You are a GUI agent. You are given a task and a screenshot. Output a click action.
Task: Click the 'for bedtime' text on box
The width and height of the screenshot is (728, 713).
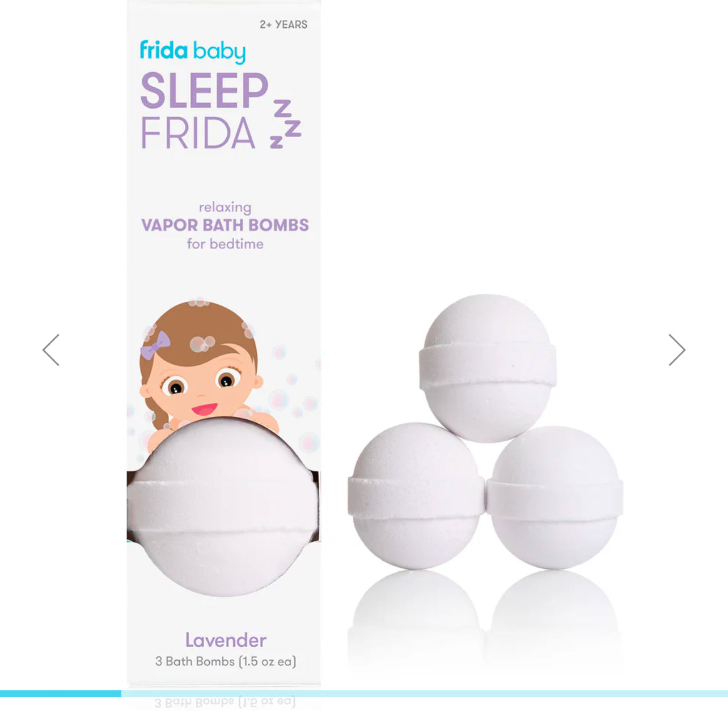[x=225, y=244]
